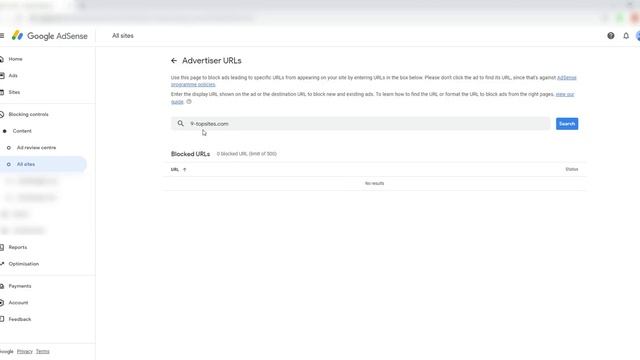The height and width of the screenshot is (360, 640).
Task: Open Ads in the sidebar
Action: [x=13, y=76]
